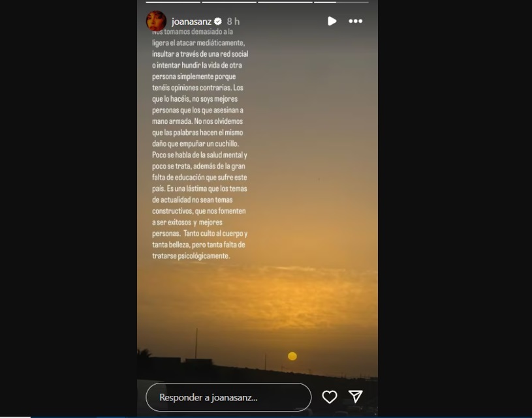Open the three-dot more options menu
The image size is (532, 418).
point(355,22)
